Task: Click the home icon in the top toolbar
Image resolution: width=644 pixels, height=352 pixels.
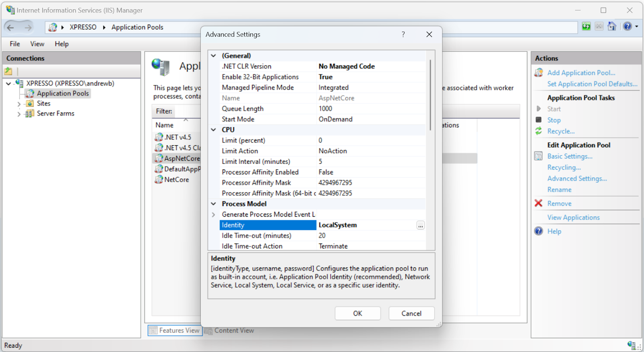Action: (x=612, y=27)
